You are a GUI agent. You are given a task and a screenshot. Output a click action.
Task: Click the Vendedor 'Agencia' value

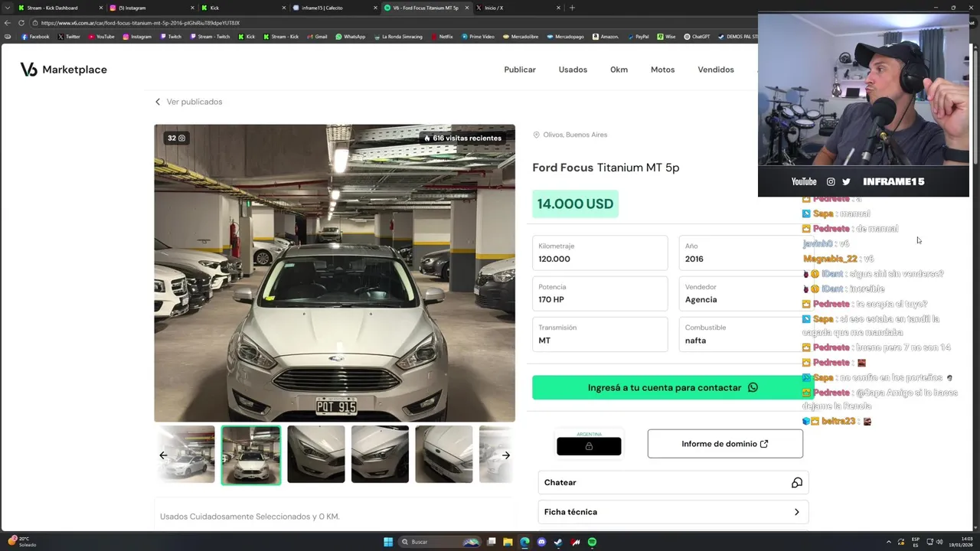pyautogui.click(x=701, y=300)
